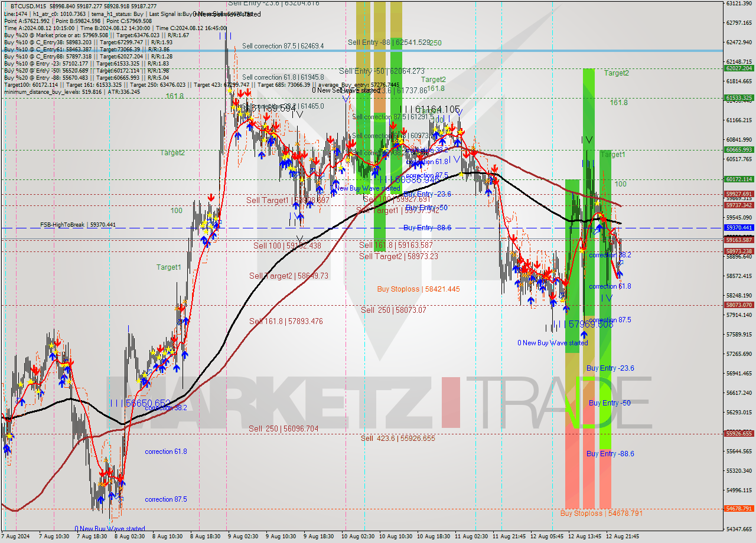The image size is (756, 543).
Task: Select the 'Sell 161.8 | 59163.587' label
Action: click(x=396, y=245)
